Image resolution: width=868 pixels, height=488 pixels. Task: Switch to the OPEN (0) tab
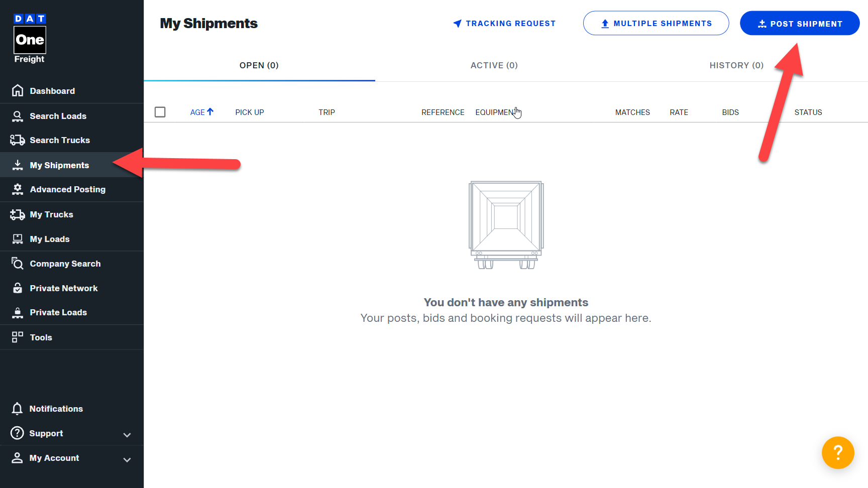pos(259,65)
